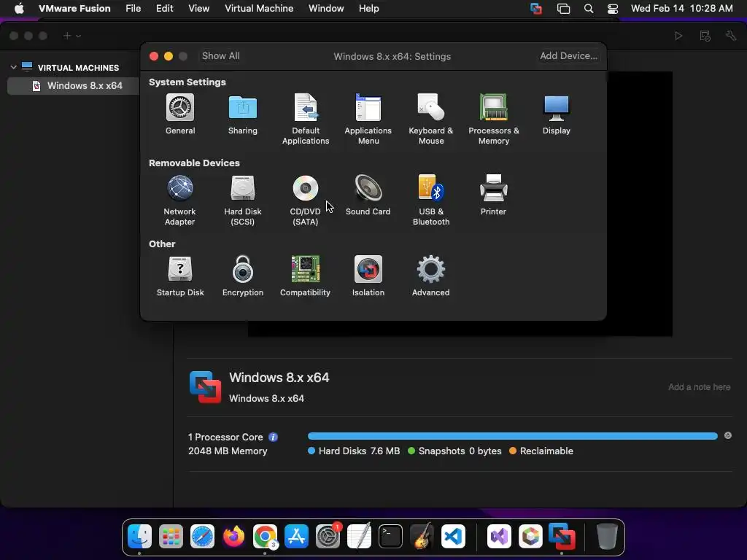This screenshot has height=560, width=747.
Task: Click 'Add a note here' field
Action: [x=699, y=387]
